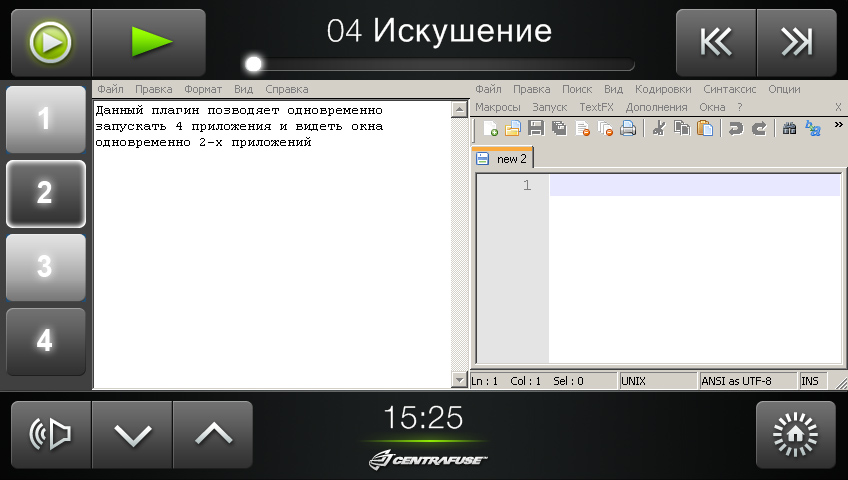
Task: Click the Open file folder icon
Action: click(x=512, y=128)
